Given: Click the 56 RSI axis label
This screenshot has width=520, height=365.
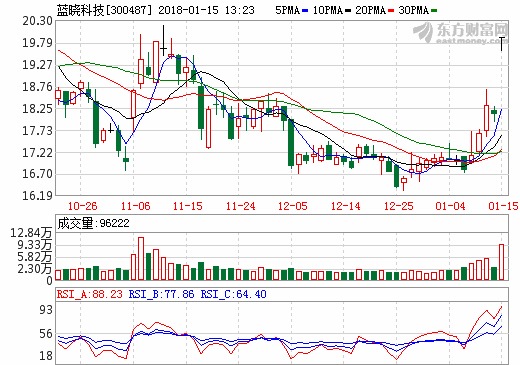Looking at the screenshot, I should (46, 334).
